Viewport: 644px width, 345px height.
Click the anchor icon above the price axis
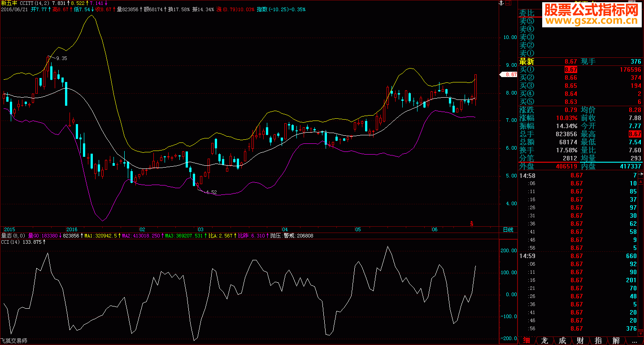[501, 3]
